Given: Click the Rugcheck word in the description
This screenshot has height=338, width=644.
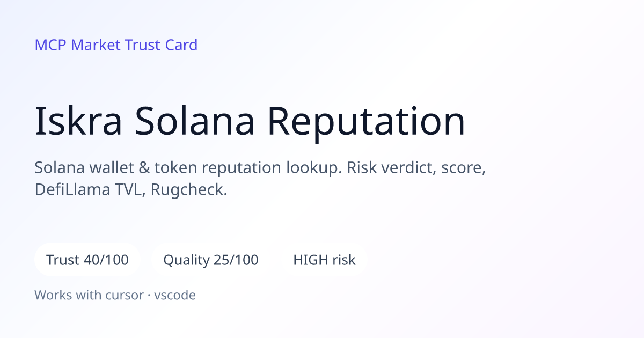Looking at the screenshot, I should (189, 190).
